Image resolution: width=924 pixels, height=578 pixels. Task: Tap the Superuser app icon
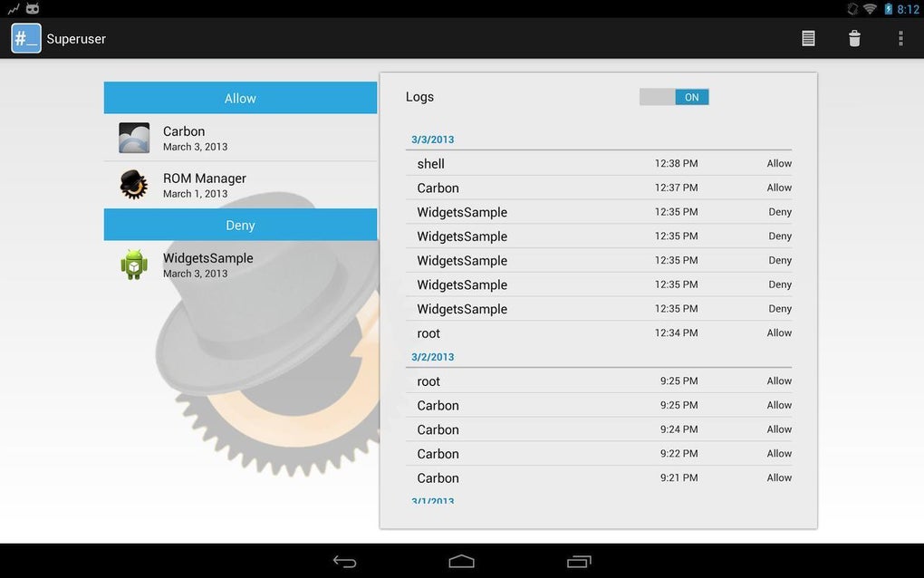[x=26, y=38]
